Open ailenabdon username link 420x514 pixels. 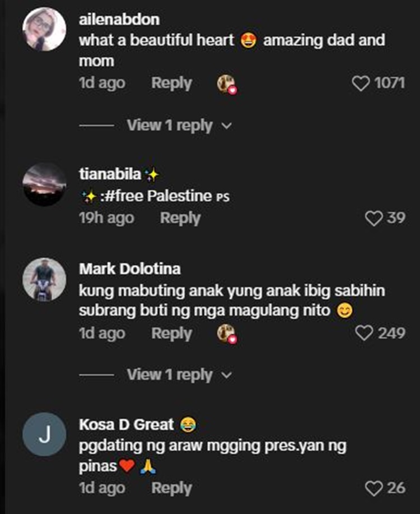click(x=119, y=20)
